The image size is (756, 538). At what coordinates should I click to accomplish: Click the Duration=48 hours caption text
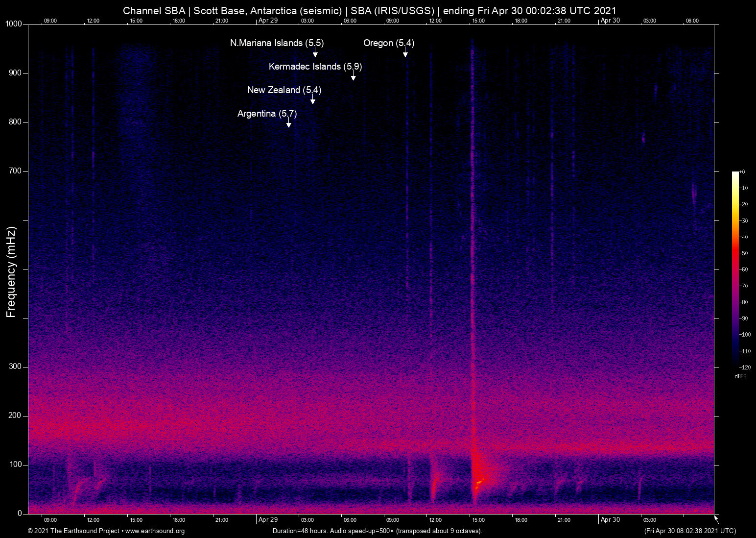[377, 531]
